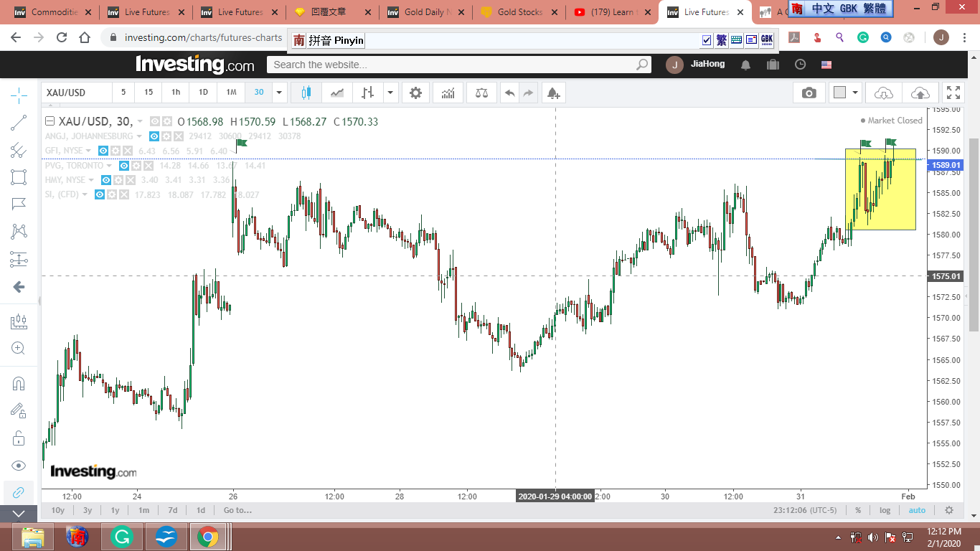
Task: Take a chart snapshot with camera icon
Action: [809, 93]
